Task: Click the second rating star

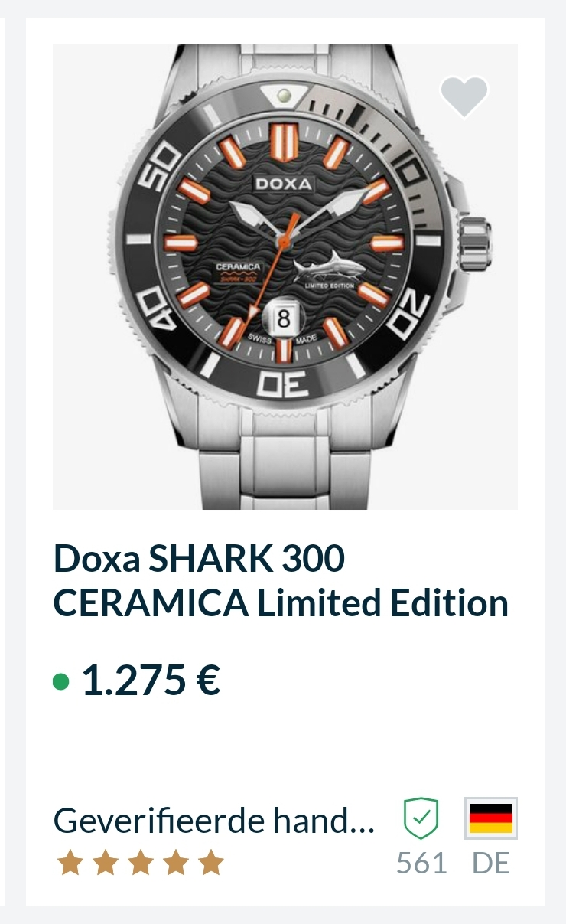Action: pyautogui.click(x=106, y=863)
